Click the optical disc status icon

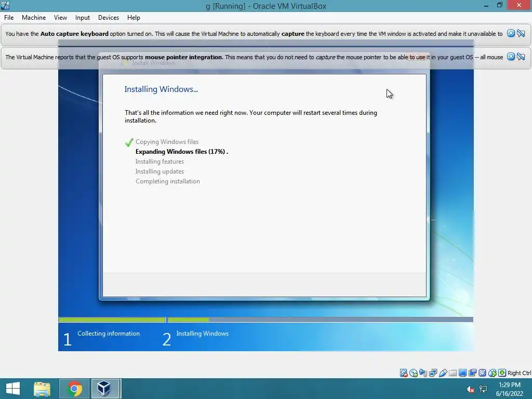pyautogui.click(x=413, y=373)
